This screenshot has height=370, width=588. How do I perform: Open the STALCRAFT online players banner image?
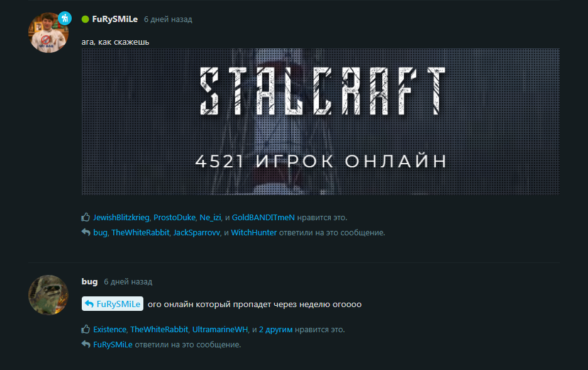pyautogui.click(x=321, y=121)
